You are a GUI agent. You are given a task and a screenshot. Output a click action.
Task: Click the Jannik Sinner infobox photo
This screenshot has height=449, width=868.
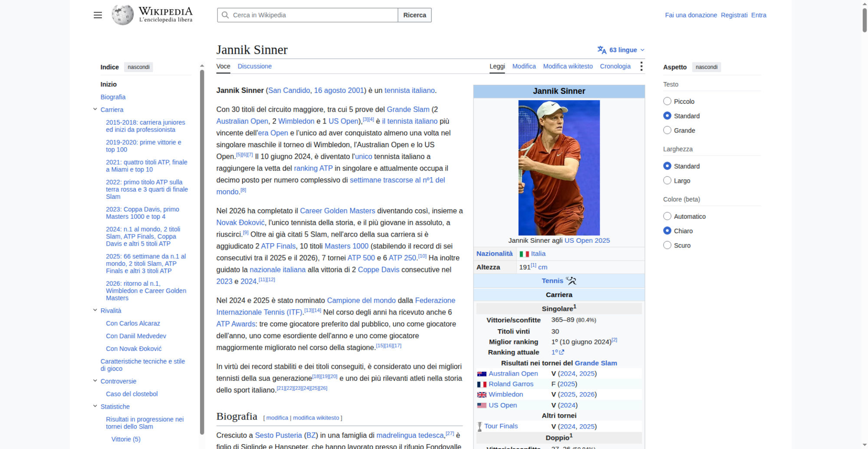coord(559,168)
